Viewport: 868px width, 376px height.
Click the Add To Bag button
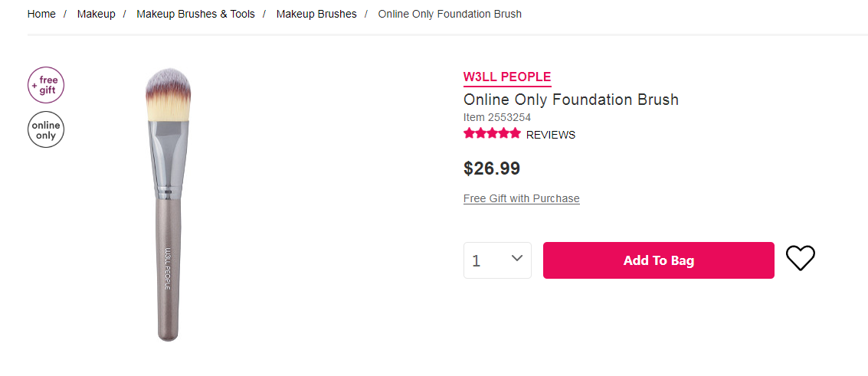click(x=659, y=260)
